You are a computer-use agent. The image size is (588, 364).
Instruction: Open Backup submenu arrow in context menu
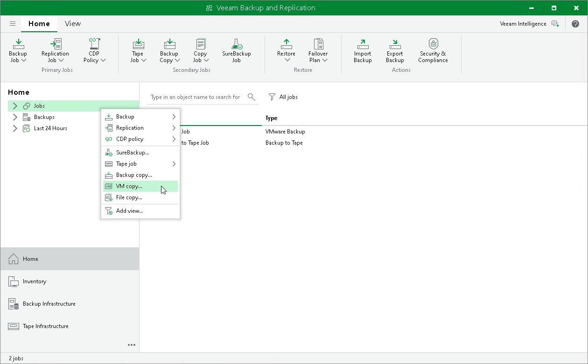pyautogui.click(x=174, y=117)
